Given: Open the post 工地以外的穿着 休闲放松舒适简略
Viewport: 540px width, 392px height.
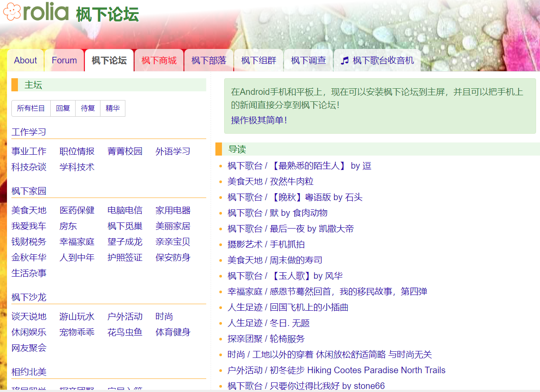Looking at the screenshot, I should pos(342,354).
